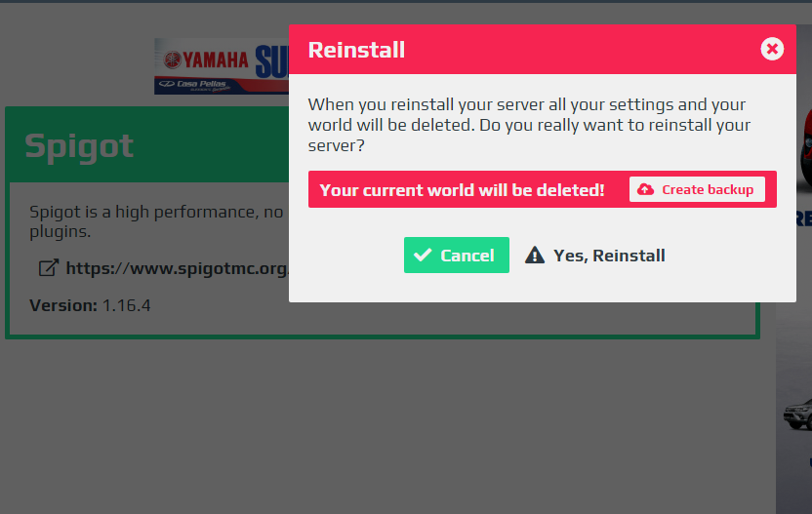Image resolution: width=812 pixels, height=514 pixels.
Task: Click the checkmark icon on the Cancel button
Action: (423, 255)
